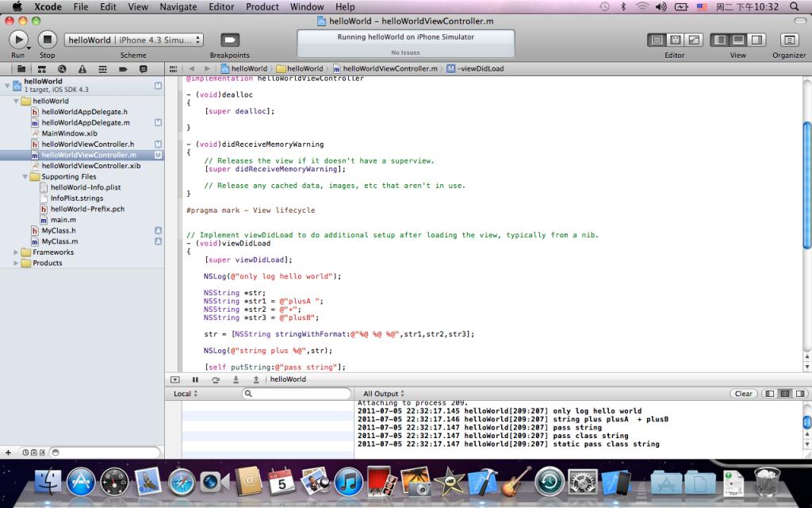The image size is (812, 508).
Task: Expand the Products group
Action: [x=16, y=264]
